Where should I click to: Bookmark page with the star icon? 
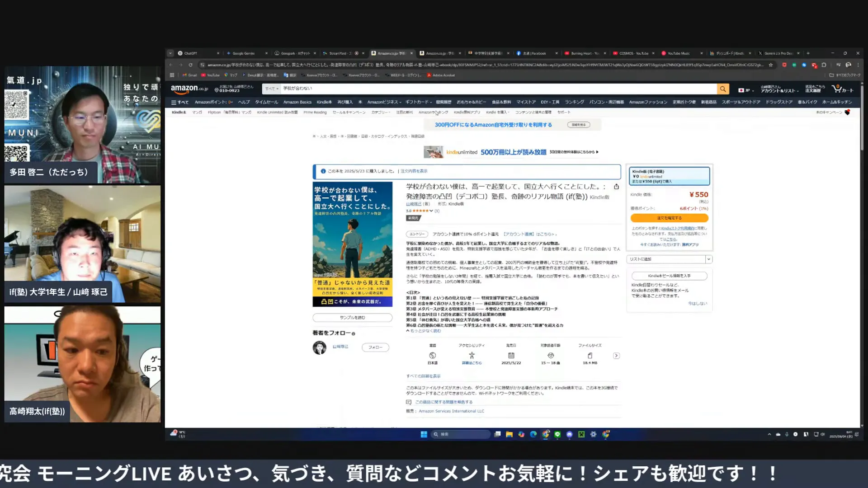[771, 65]
